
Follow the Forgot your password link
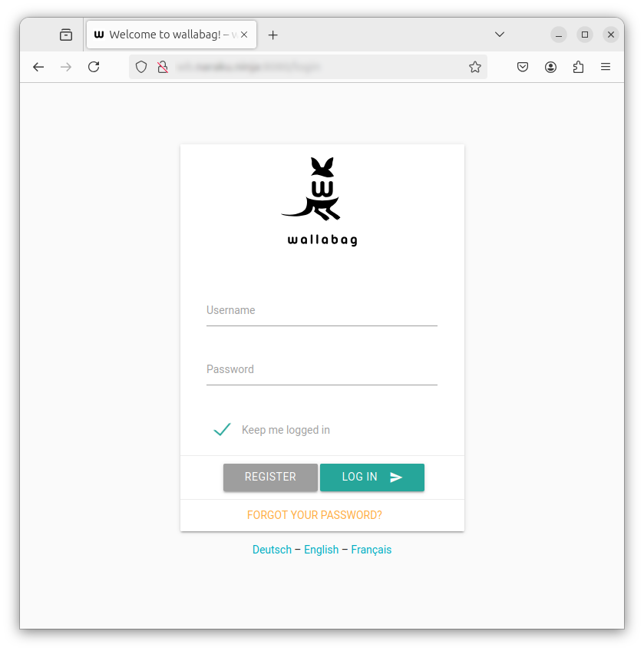[314, 515]
